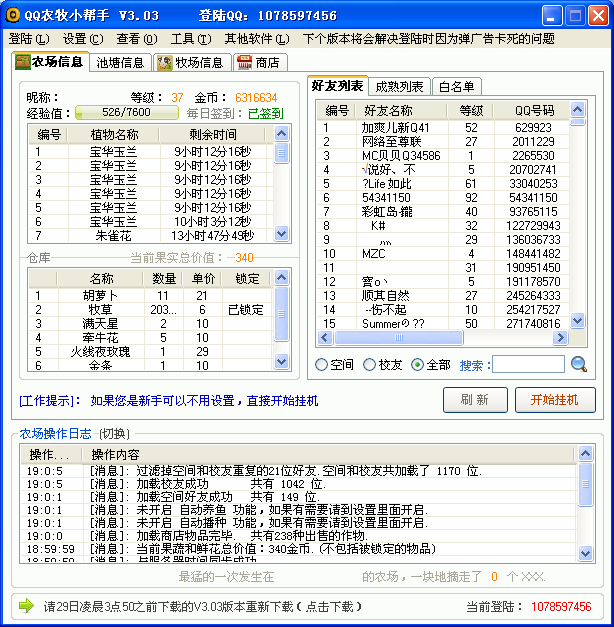The image size is (614, 627).
Task: Select friend MZC
Action: [443, 254]
